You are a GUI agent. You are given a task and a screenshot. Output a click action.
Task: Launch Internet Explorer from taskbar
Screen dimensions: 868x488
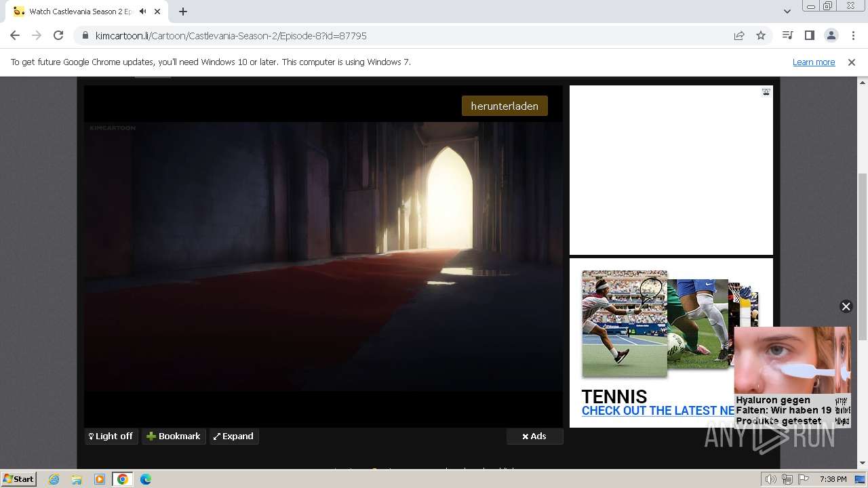pos(54,479)
